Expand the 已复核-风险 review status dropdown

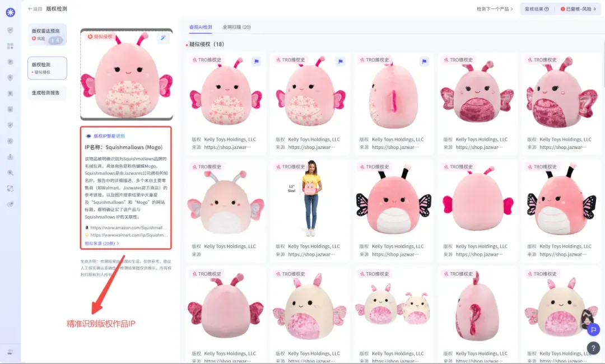coord(578,9)
